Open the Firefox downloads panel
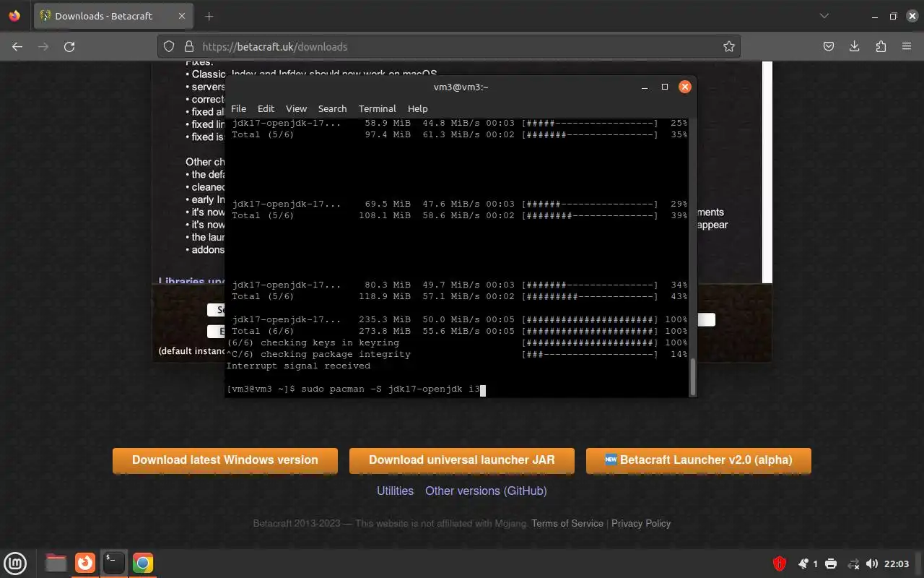The image size is (924, 578). click(x=855, y=46)
